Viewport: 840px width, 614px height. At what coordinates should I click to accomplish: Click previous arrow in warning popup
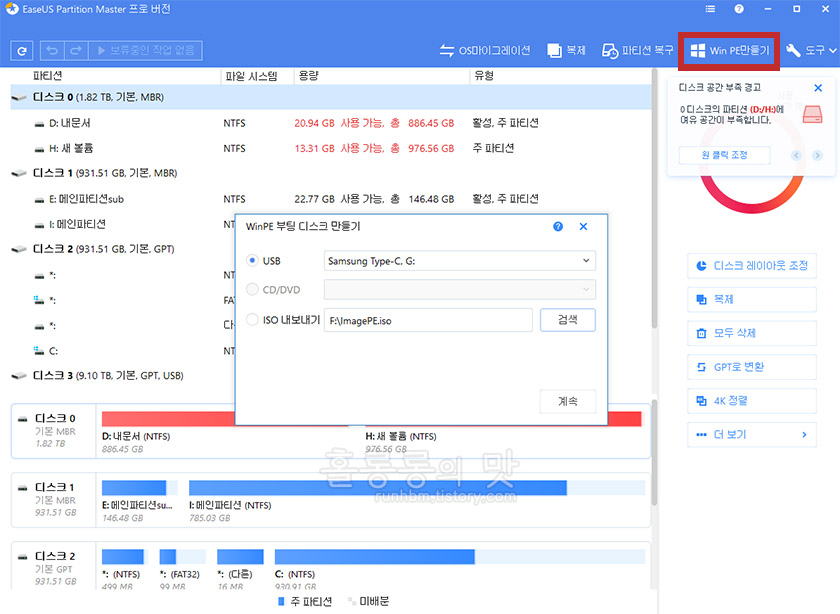click(x=796, y=155)
